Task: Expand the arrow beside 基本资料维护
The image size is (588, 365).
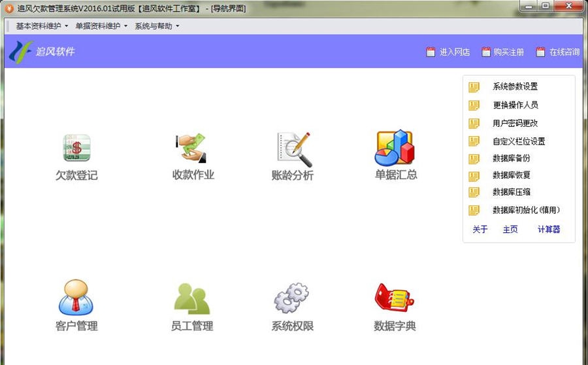Action: (67, 26)
